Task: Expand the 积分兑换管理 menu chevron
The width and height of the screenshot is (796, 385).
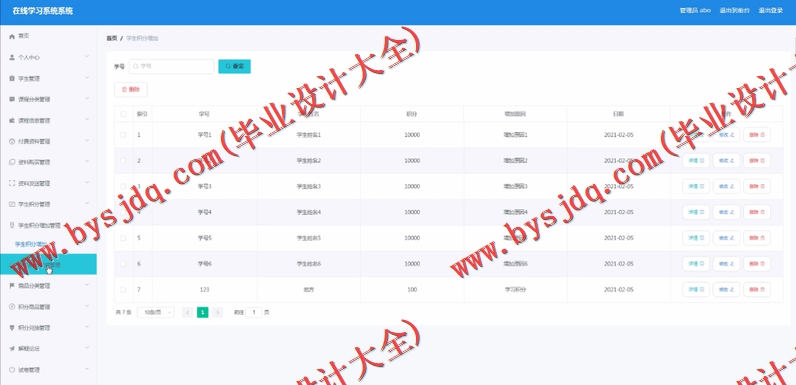Action: click(x=87, y=328)
